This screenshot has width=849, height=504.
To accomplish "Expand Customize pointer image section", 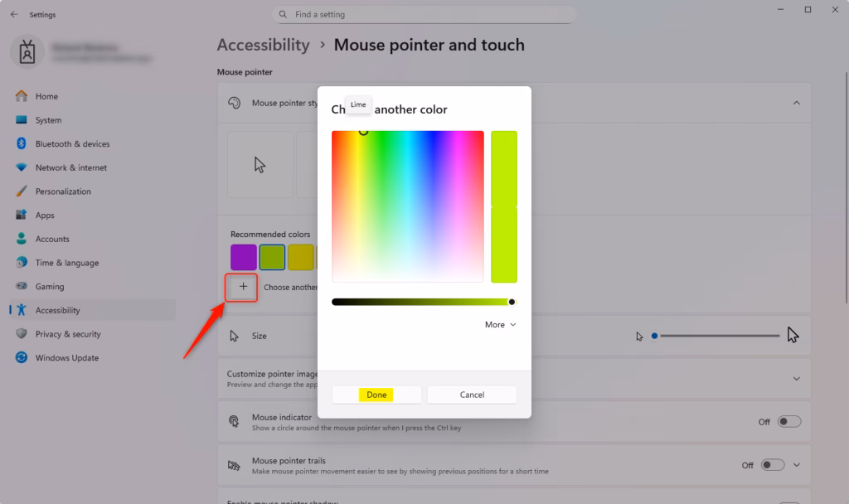I will (796, 379).
